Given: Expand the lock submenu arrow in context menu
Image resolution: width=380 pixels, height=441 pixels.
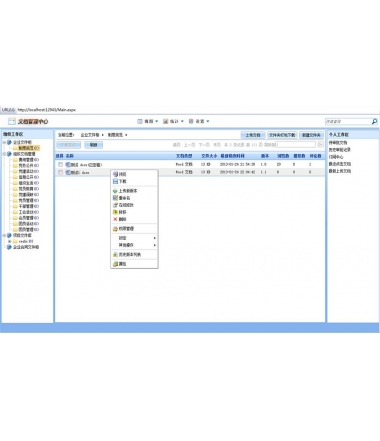Looking at the screenshot, I should (155, 238).
